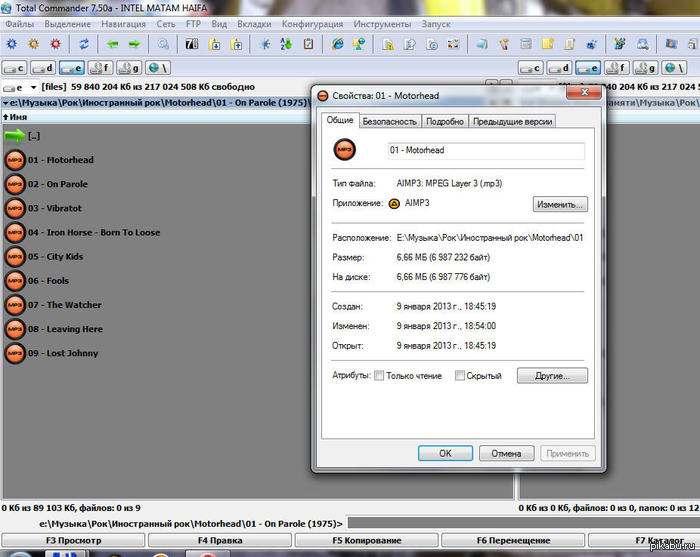Open the magnifier search icon in toolbar
The height and width of the screenshot is (557, 700).
tap(163, 44)
